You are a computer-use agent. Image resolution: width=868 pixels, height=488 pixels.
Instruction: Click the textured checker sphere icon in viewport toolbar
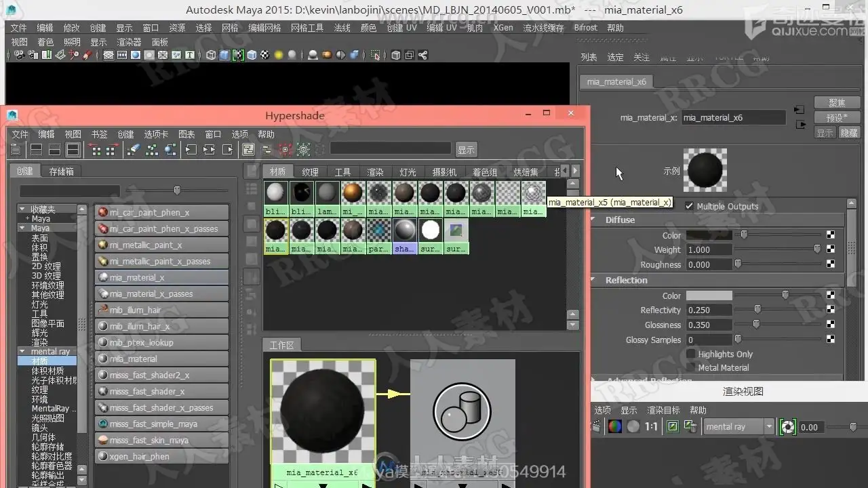(265, 55)
